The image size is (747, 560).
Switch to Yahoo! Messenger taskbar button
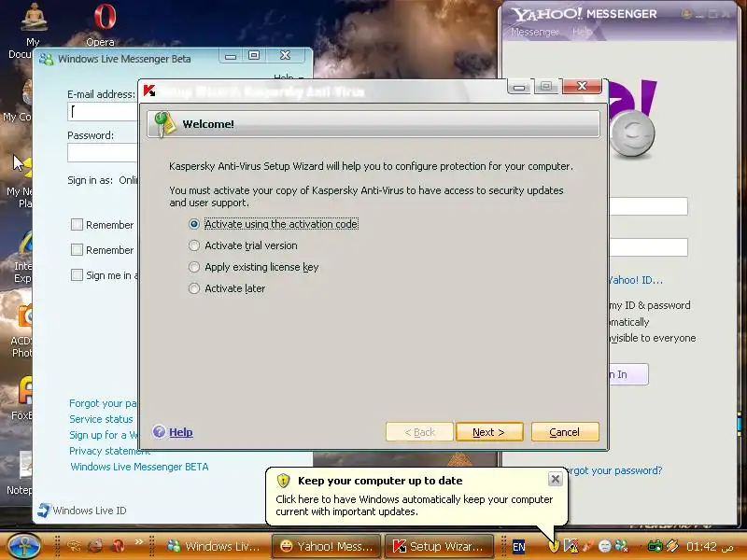(326, 546)
